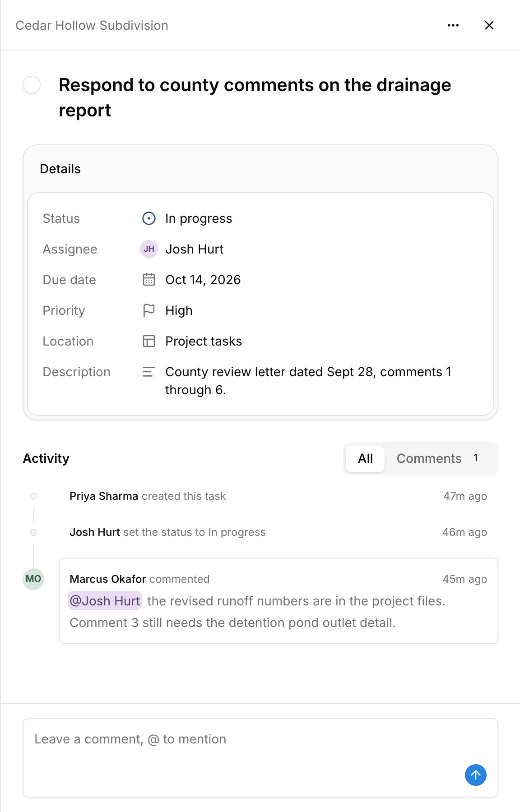Screen dimensions: 520x812
Task: Open the three-dot more options menu
Action: (x=453, y=25)
